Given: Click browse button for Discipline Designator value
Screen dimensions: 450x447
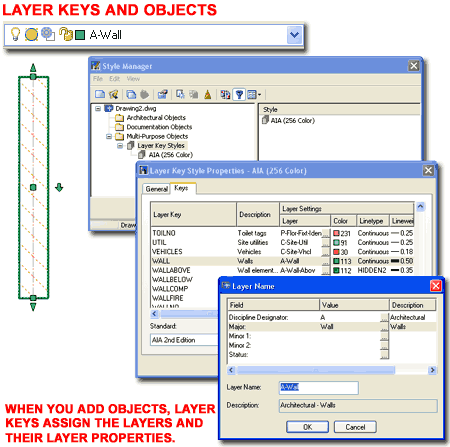Looking at the screenshot, I should pyautogui.click(x=384, y=317).
